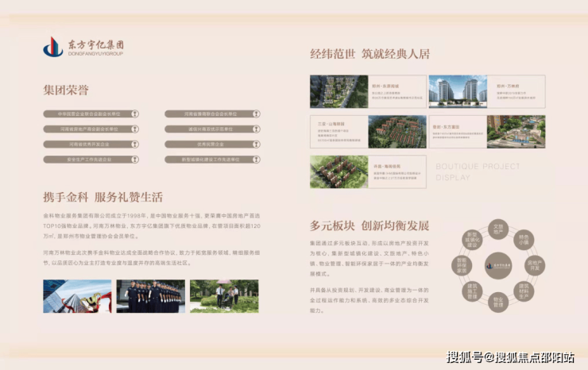Click the 郑州·万林府 project title

click(508, 87)
